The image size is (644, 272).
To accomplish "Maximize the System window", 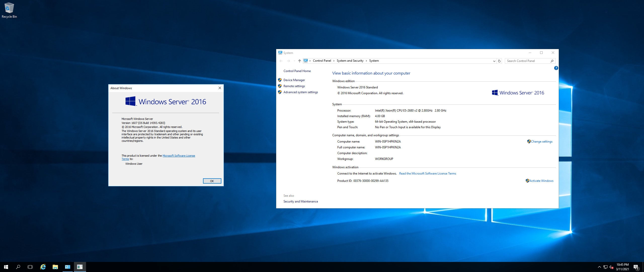I will coord(541,53).
